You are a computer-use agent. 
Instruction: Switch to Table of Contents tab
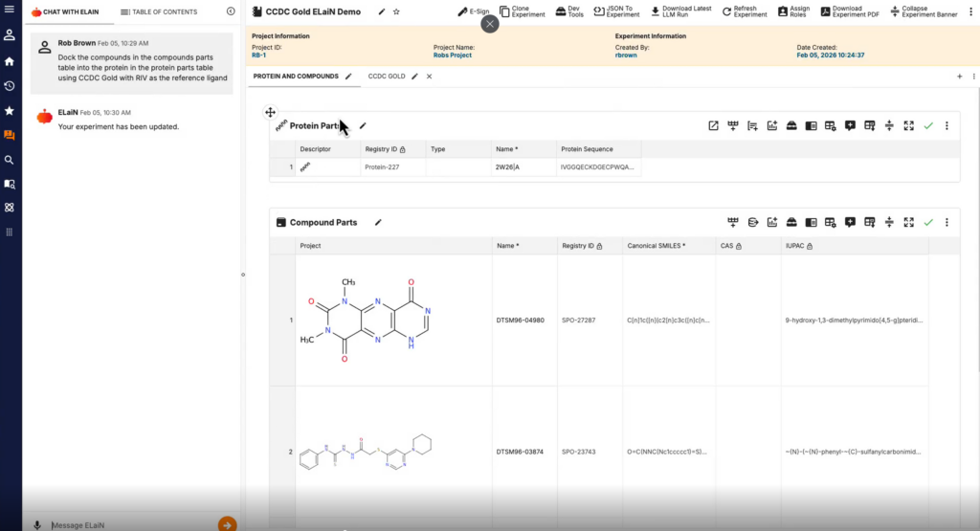159,11
